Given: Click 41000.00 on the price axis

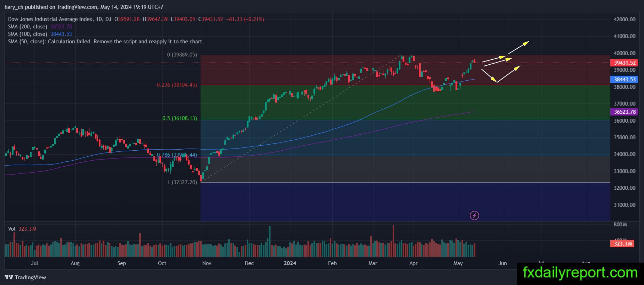Looking at the screenshot, I should click(624, 36).
